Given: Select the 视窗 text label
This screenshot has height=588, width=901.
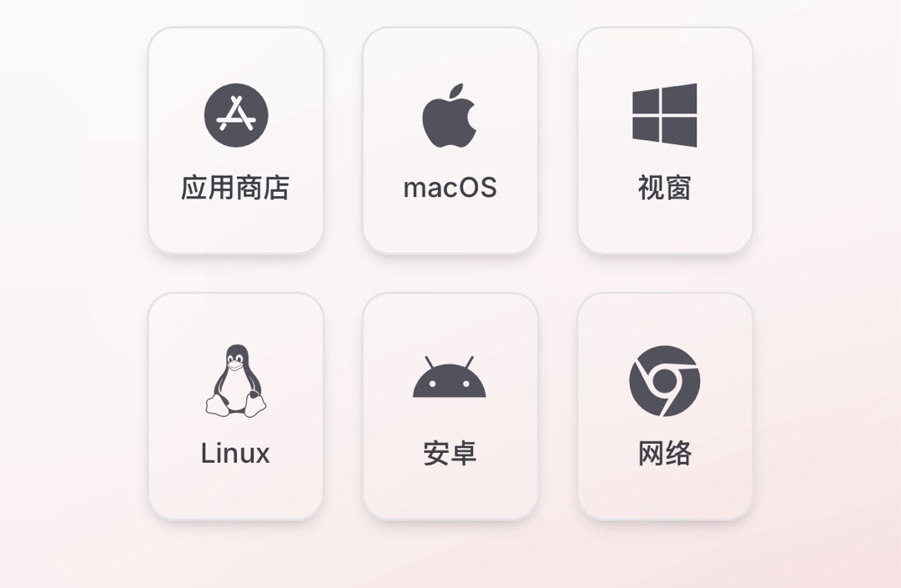Looking at the screenshot, I should click(665, 188).
